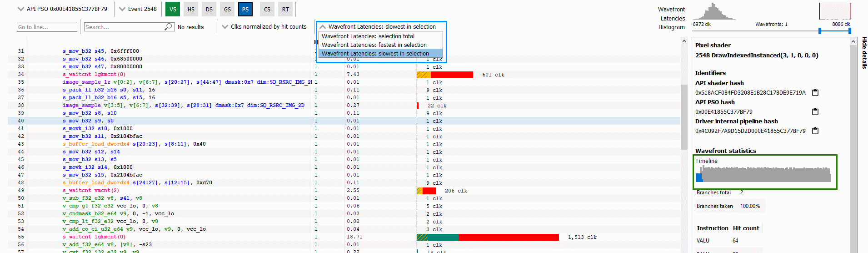Copy the API shader hash to clipboard
This screenshot has width=868, height=253.
(x=815, y=93)
